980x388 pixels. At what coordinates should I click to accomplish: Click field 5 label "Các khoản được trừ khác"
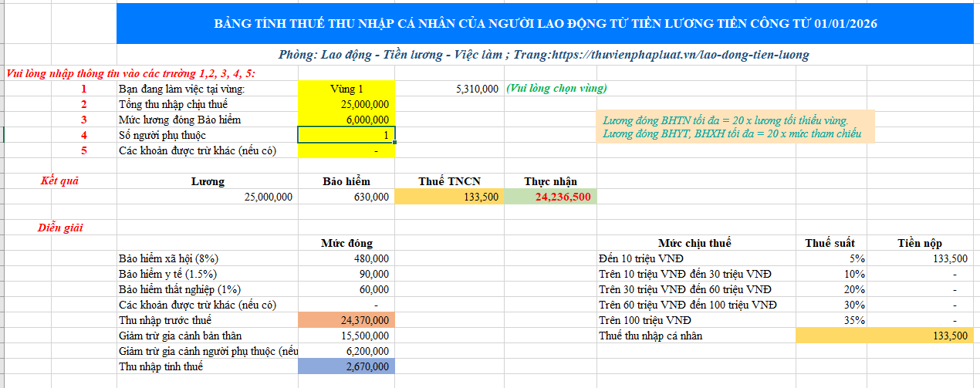[197, 150]
